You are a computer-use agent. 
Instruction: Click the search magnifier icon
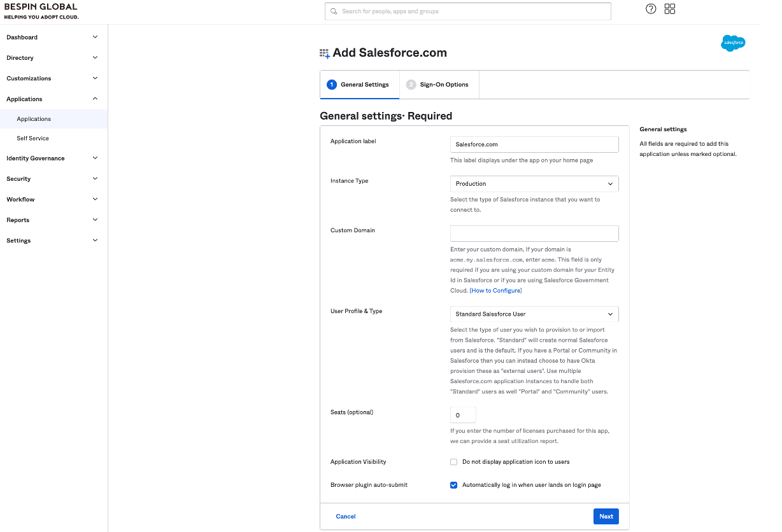click(x=334, y=11)
